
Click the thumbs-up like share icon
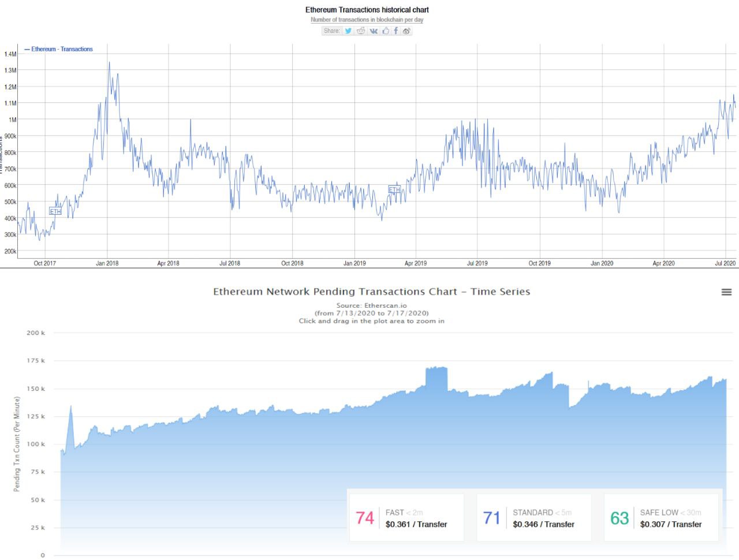(386, 31)
